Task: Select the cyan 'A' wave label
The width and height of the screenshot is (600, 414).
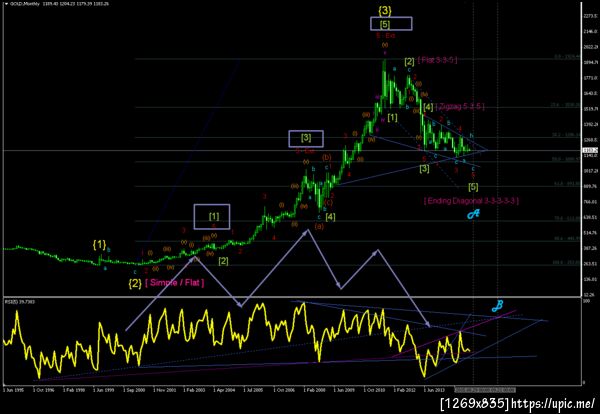Action: (473, 214)
